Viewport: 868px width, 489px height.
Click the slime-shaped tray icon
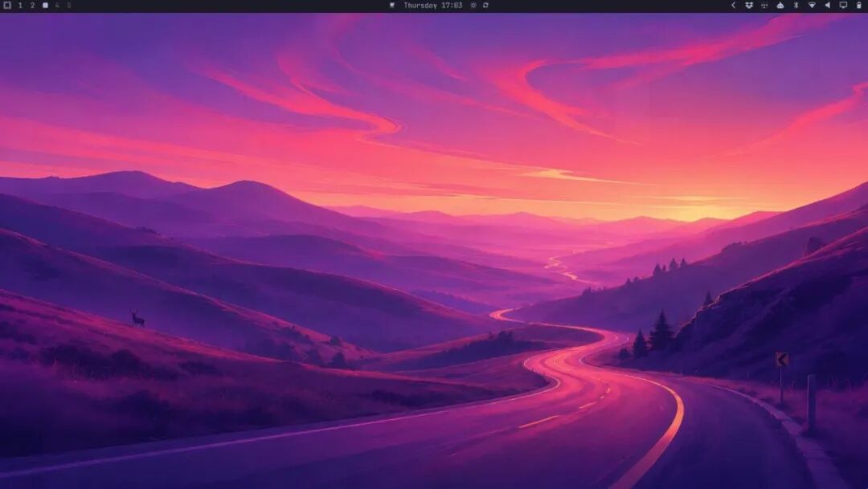pos(780,6)
